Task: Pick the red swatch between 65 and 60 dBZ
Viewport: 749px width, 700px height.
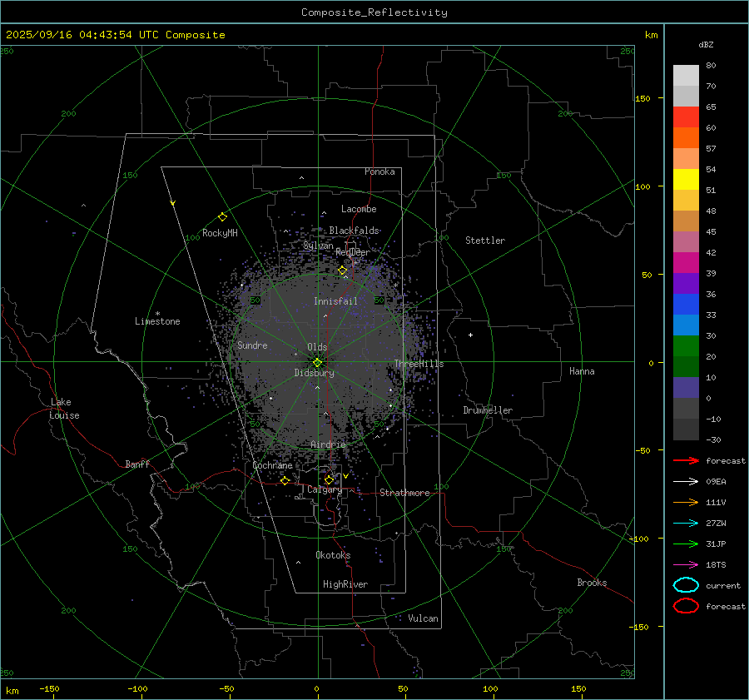Action: (686, 117)
